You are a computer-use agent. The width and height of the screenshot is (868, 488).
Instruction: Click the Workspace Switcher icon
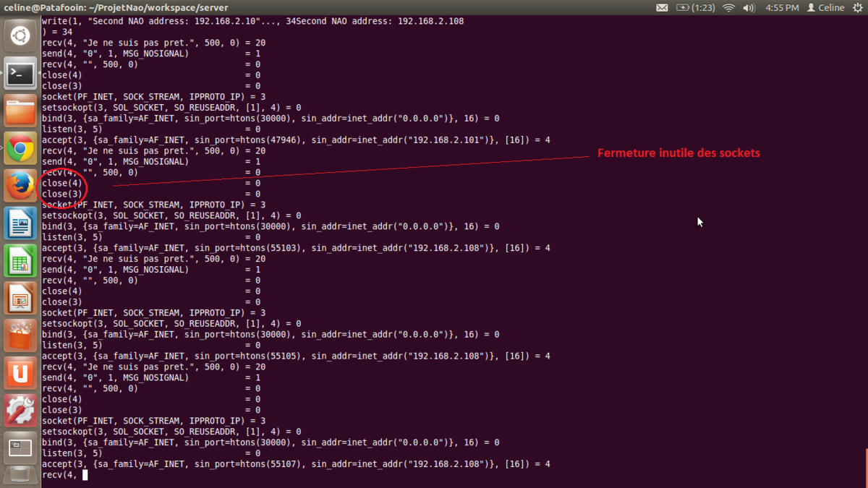20,448
